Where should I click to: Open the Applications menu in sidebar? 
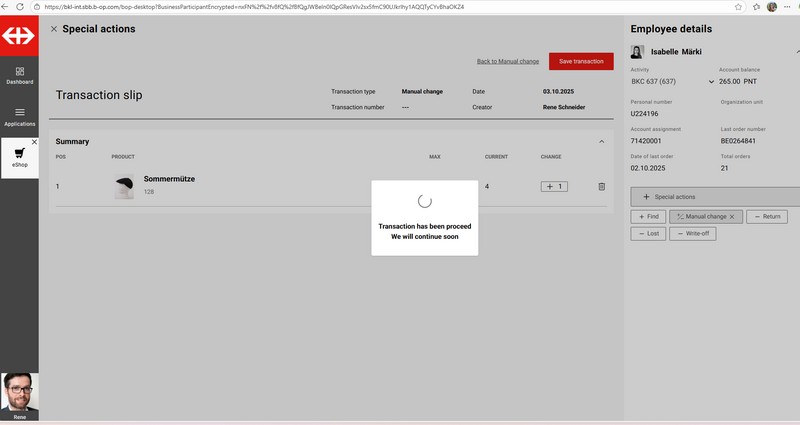point(19,116)
